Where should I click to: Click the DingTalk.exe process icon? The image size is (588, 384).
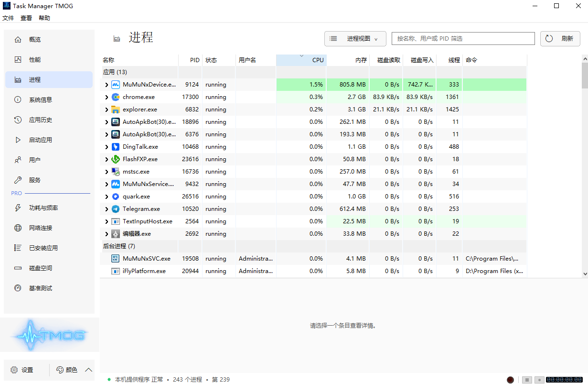(x=115, y=147)
